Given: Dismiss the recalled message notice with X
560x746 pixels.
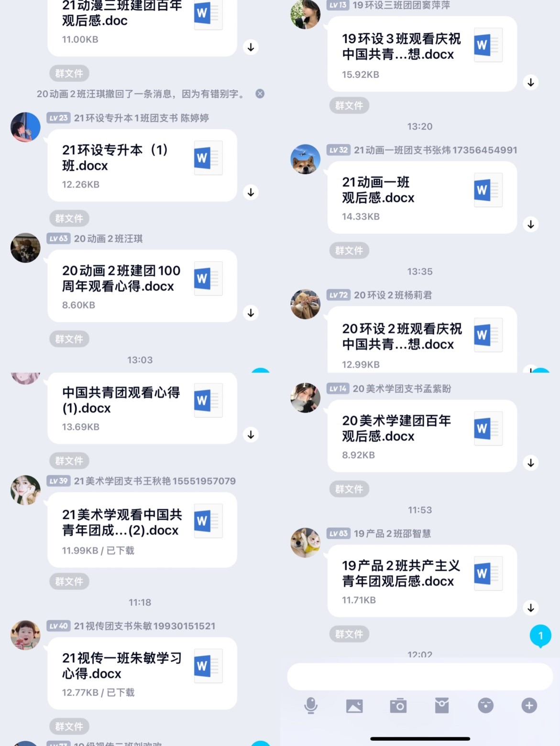Looking at the screenshot, I should (260, 94).
